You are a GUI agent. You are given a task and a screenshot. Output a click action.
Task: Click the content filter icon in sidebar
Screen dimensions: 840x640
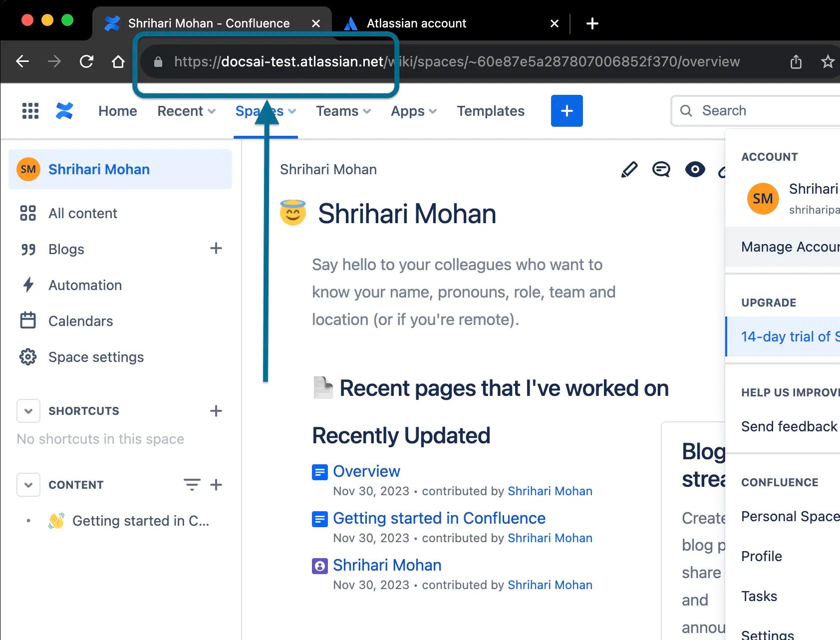(192, 485)
